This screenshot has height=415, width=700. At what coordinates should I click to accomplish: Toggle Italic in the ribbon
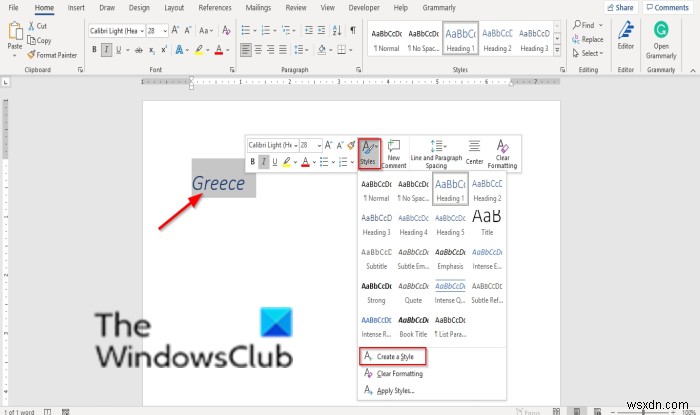[x=106, y=50]
